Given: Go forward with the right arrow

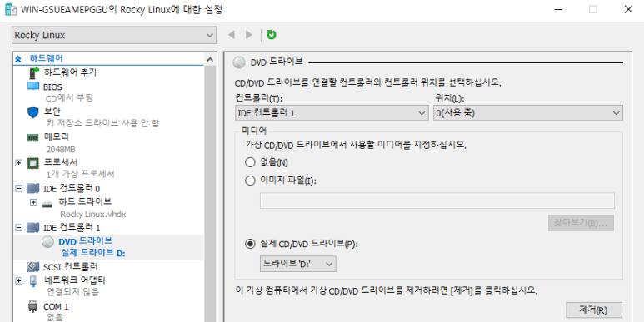Looking at the screenshot, I should click(x=248, y=35).
